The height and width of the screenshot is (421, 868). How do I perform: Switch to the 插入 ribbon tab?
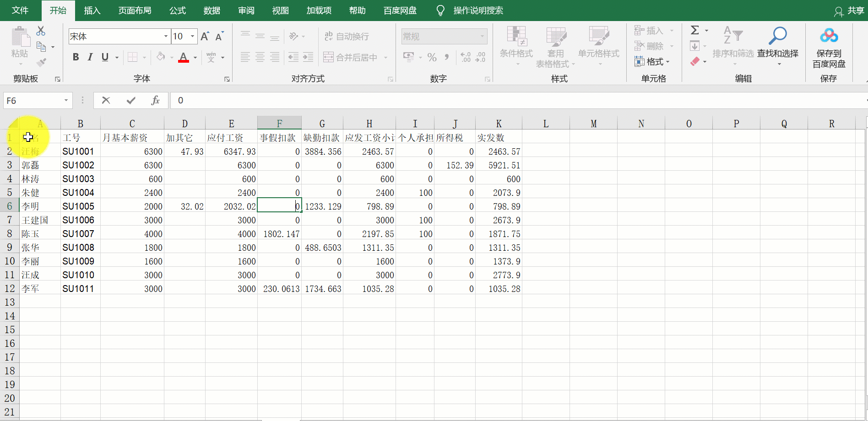point(92,11)
